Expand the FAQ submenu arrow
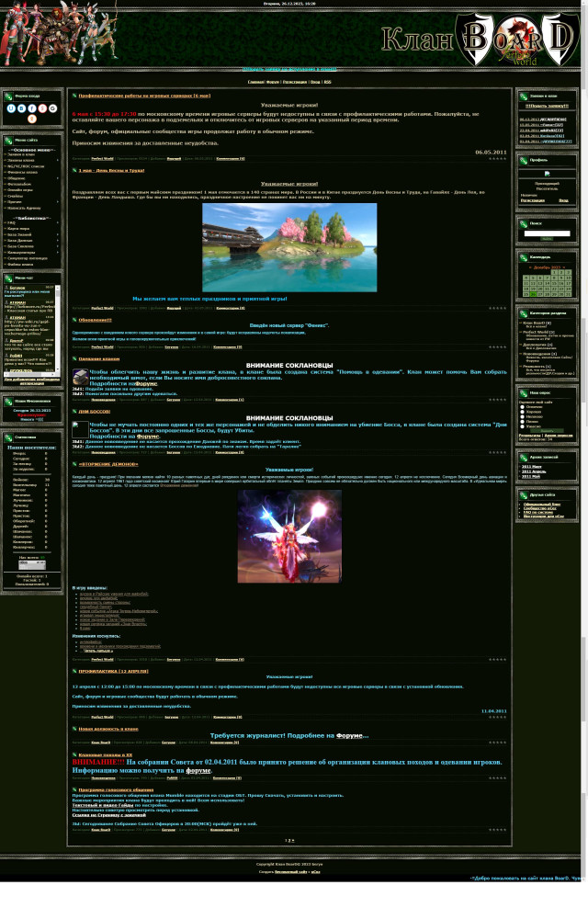Viewport: 588px width, 919px height. coord(57,222)
